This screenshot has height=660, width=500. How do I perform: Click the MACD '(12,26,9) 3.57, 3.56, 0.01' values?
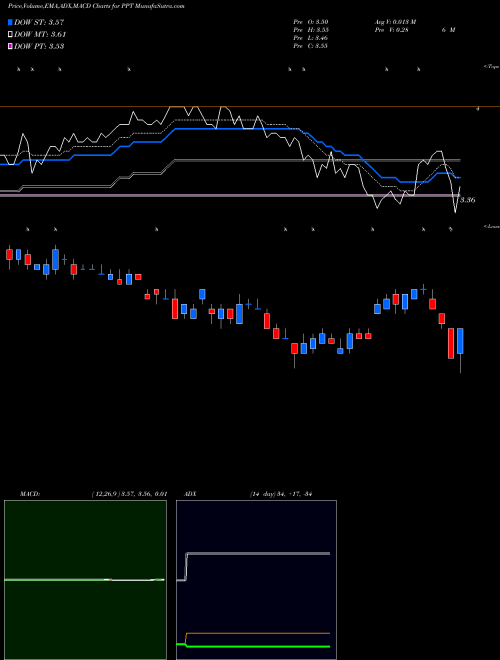pyautogui.click(x=129, y=494)
